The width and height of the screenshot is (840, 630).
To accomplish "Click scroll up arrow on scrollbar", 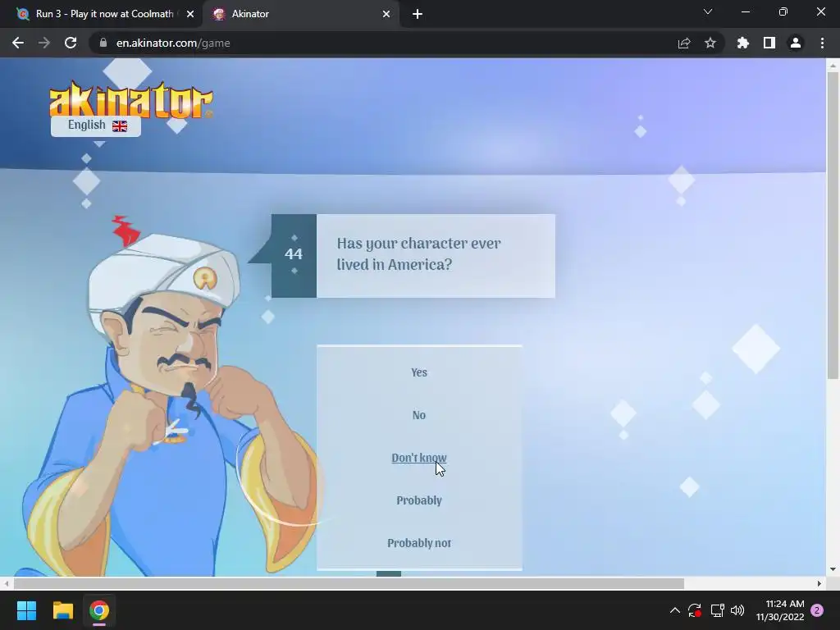I will pos(833,66).
